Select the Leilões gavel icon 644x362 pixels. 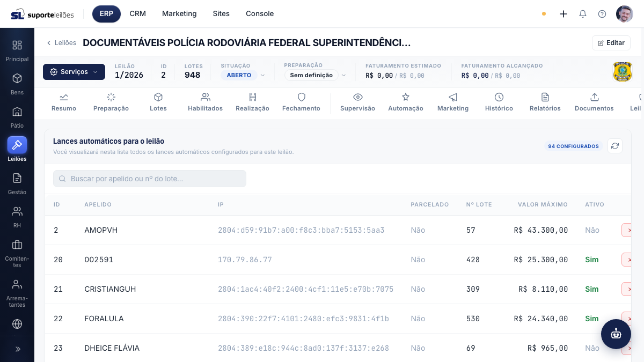[x=17, y=145]
